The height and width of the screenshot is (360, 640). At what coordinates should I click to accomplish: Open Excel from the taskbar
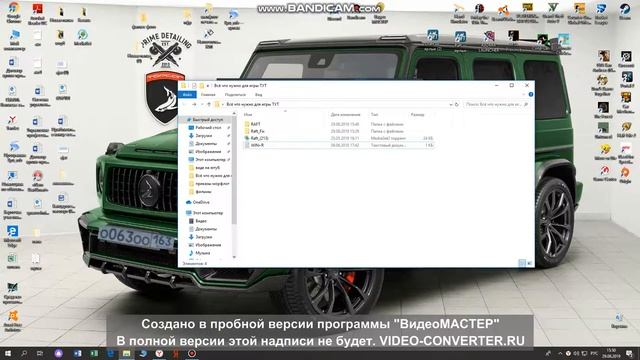pos(94,353)
